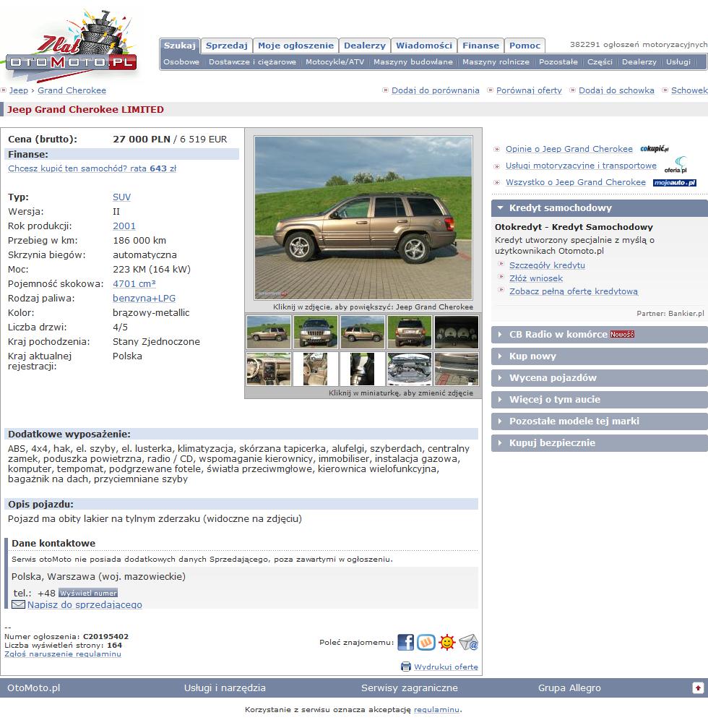
Task: Select Motocykle/ATV submenu item
Action: (x=335, y=61)
